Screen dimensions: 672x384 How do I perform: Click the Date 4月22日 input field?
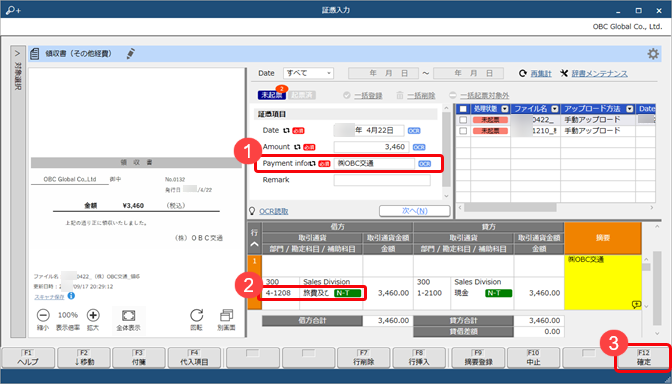coord(369,130)
